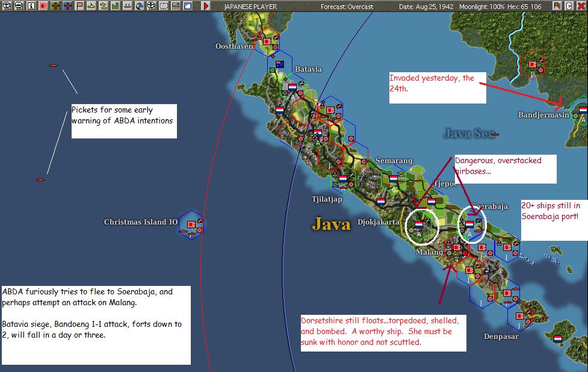This screenshot has height=372, width=588.
Task: Click the Japanese flag rising sun icon
Action: tap(43, 6)
